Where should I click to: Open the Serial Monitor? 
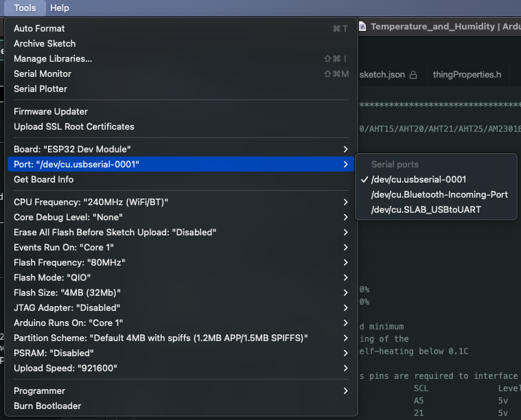[43, 73]
